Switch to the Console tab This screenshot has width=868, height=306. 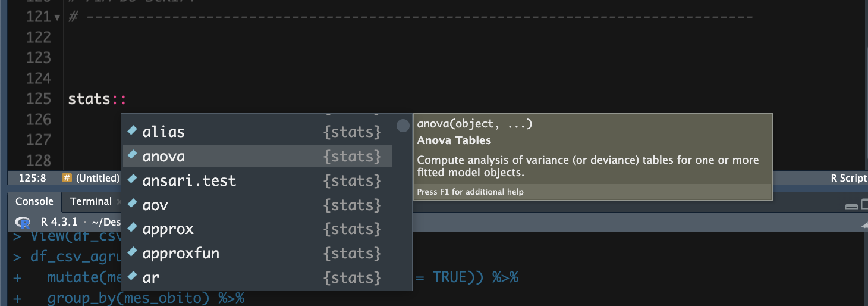[34, 201]
